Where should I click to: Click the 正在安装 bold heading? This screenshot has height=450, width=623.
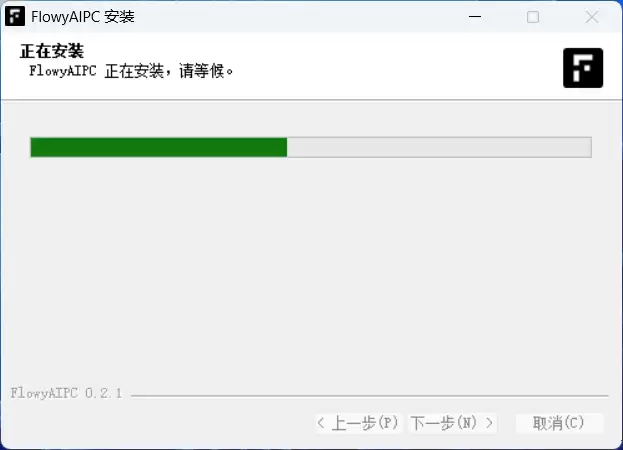click(52, 51)
